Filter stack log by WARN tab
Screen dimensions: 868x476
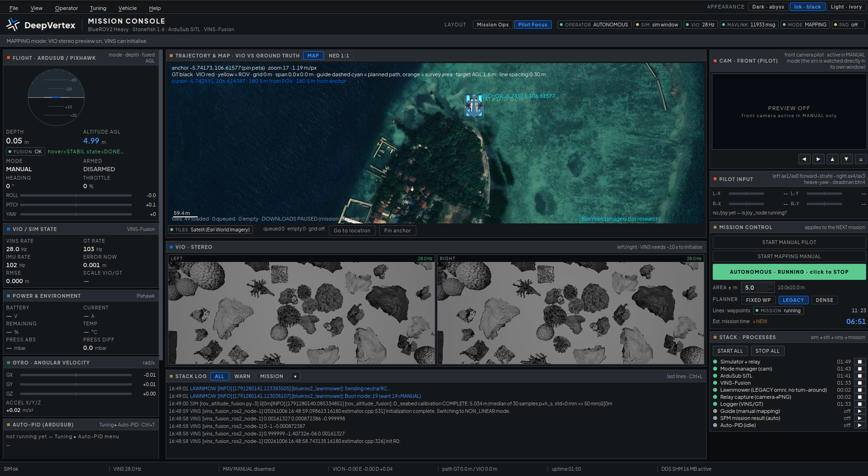click(x=242, y=376)
